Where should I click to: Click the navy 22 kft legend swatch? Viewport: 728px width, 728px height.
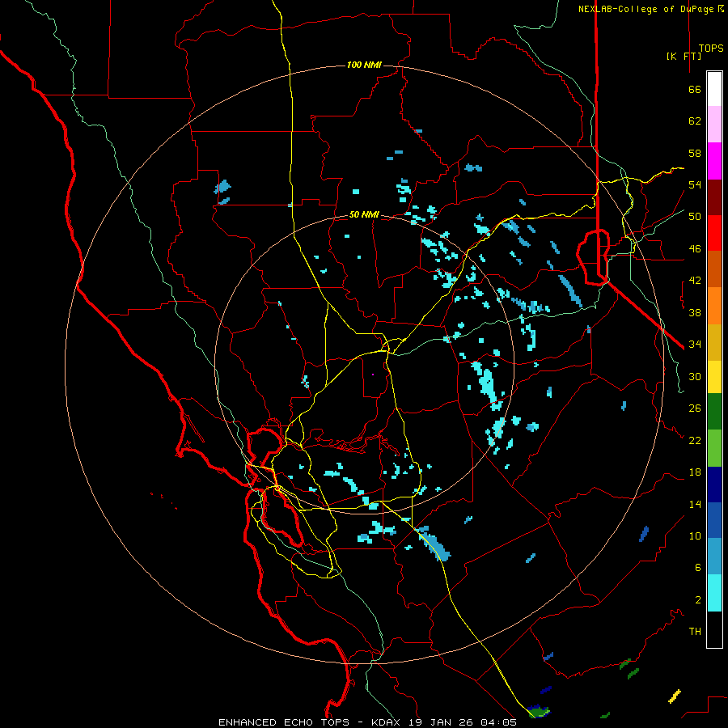tap(714, 485)
